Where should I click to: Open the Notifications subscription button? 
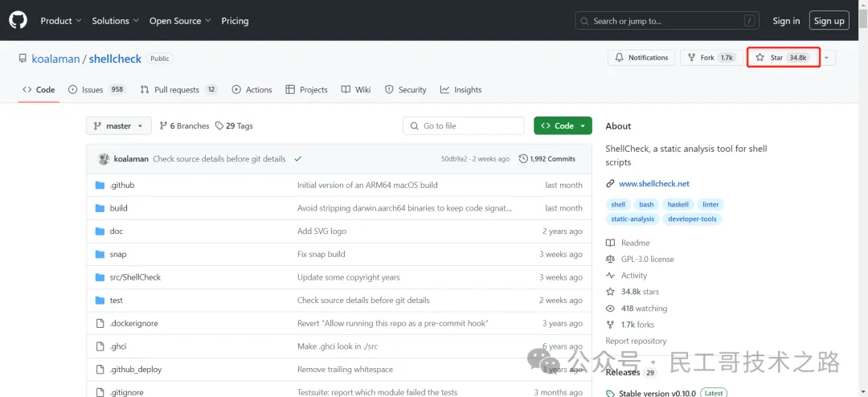(x=641, y=58)
